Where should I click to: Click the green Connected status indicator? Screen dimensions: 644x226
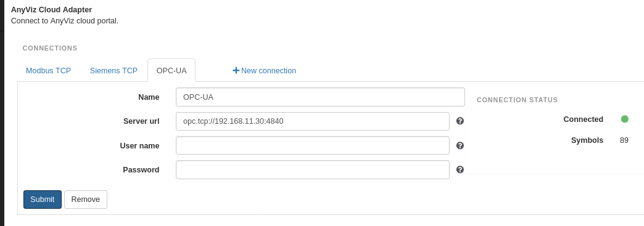(624, 119)
